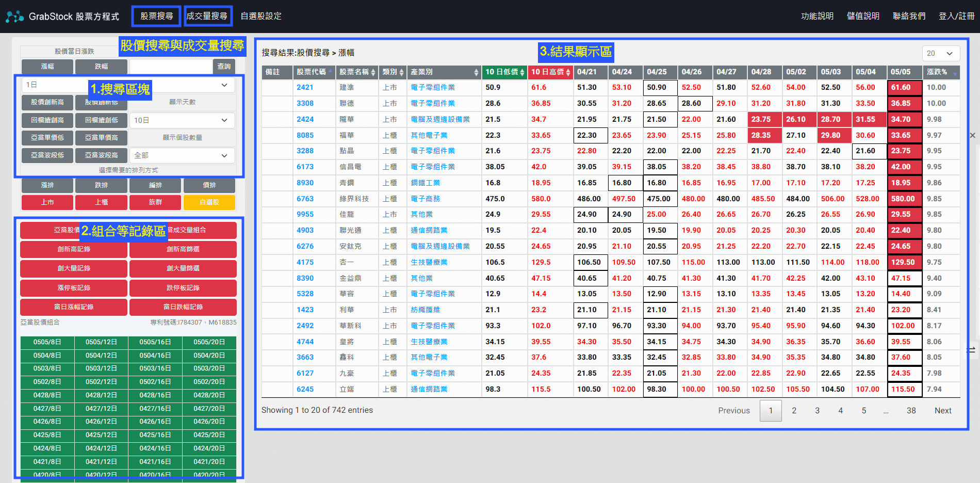
Task: Open the 10日 display days dropdown
Action: tap(182, 120)
